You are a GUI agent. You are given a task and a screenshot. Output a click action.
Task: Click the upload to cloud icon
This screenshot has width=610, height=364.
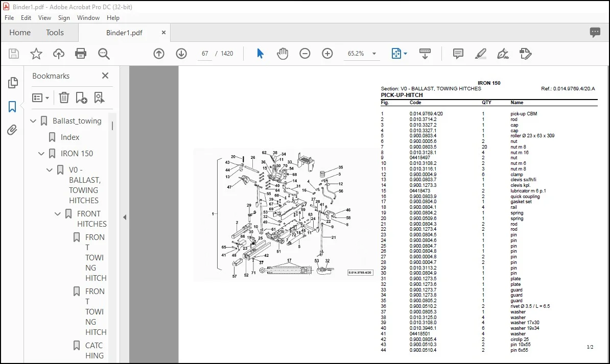(x=59, y=54)
